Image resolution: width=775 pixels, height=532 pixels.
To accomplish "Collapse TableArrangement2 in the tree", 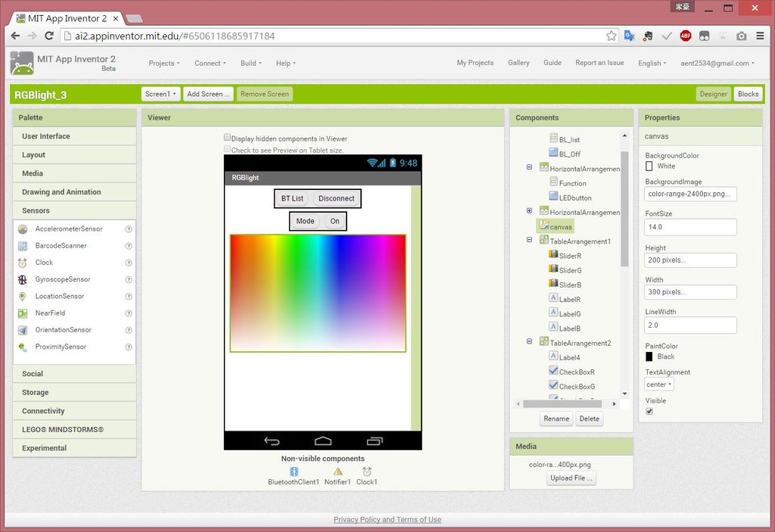I will point(529,341).
